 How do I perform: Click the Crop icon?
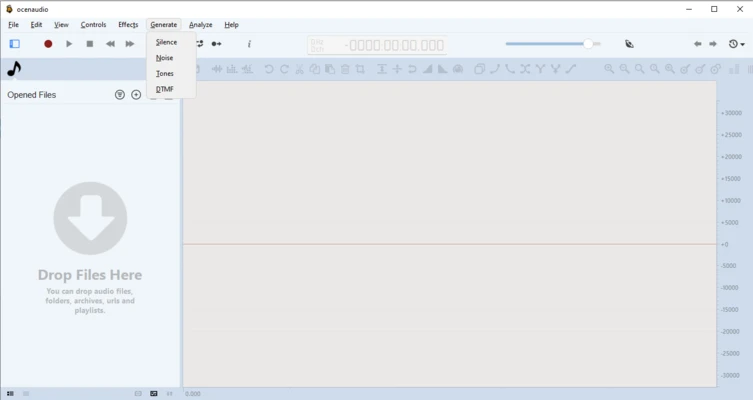click(360, 69)
